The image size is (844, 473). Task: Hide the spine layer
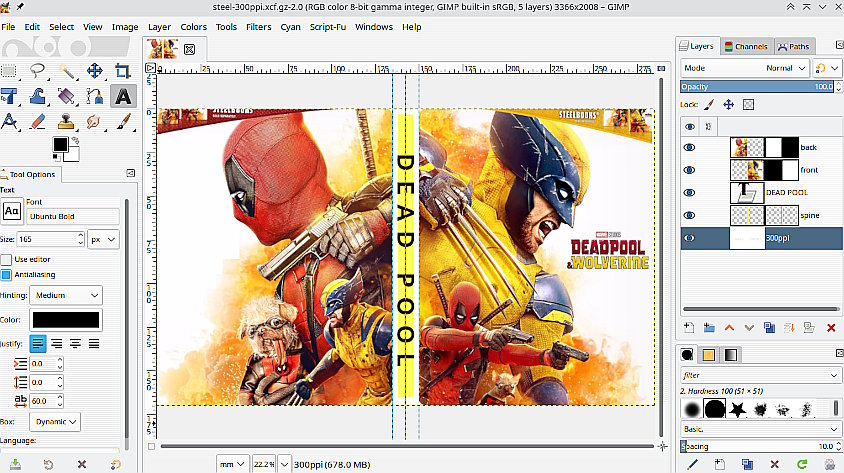690,215
